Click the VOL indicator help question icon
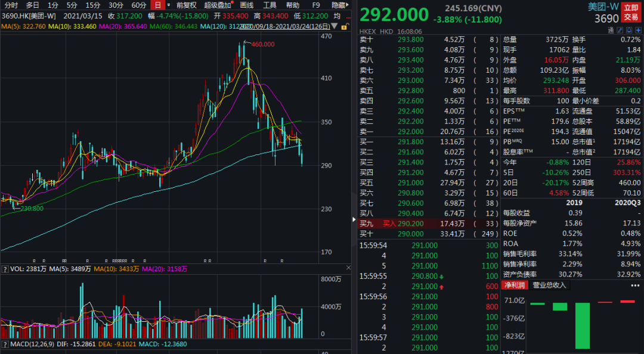Viewport: 644px width, 354px height. (x=5, y=269)
